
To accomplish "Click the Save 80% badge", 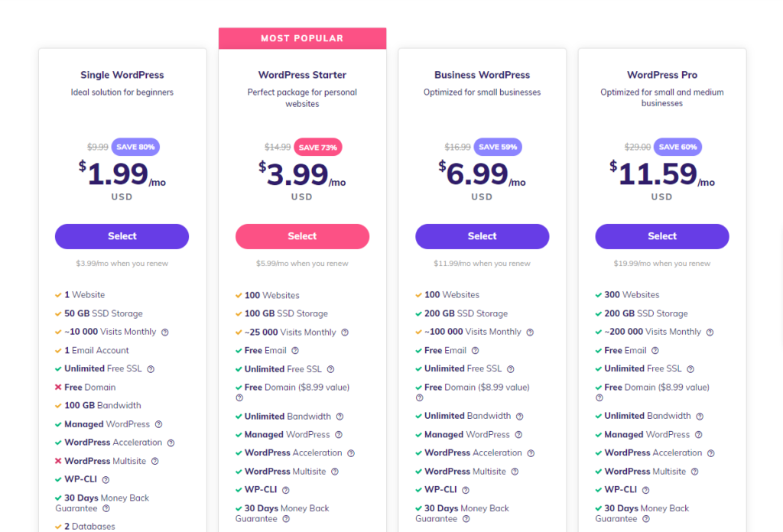I will click(x=135, y=148).
